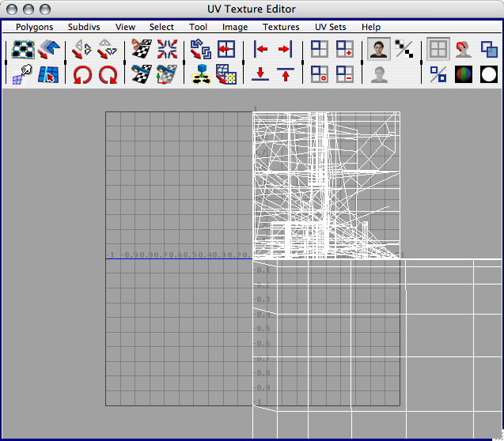Flip selected UVs in V direction
Screen dimensions: 504x441
(x=108, y=49)
